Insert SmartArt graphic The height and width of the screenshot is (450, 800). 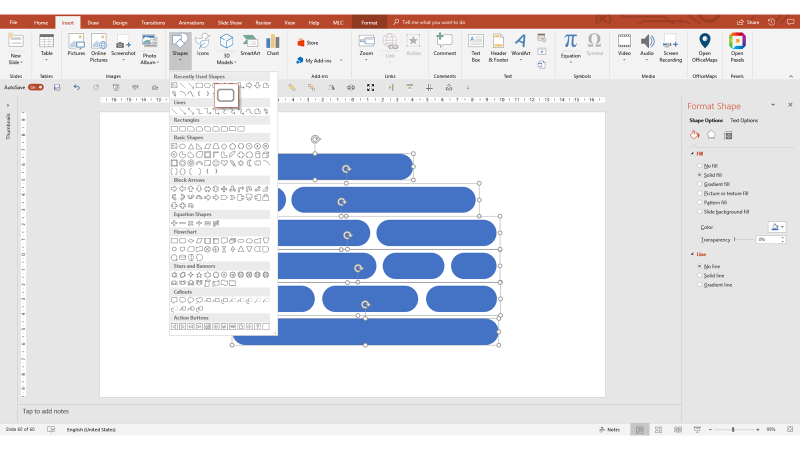(250, 45)
